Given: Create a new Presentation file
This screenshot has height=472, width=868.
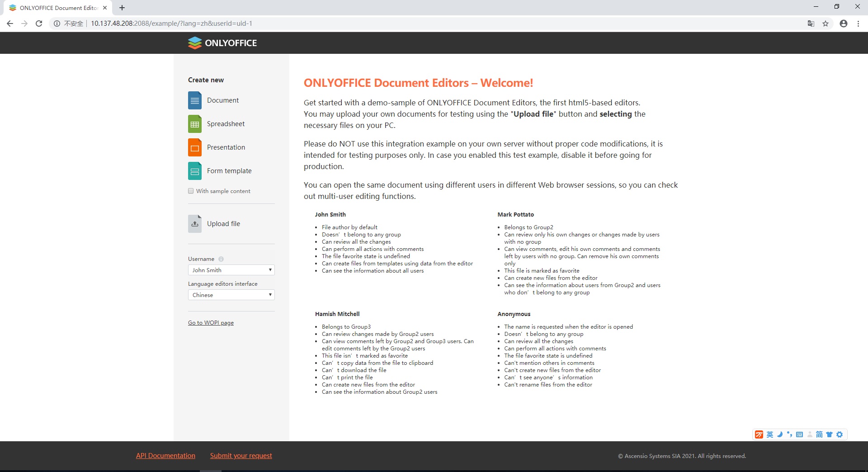Looking at the screenshot, I should click(x=217, y=147).
